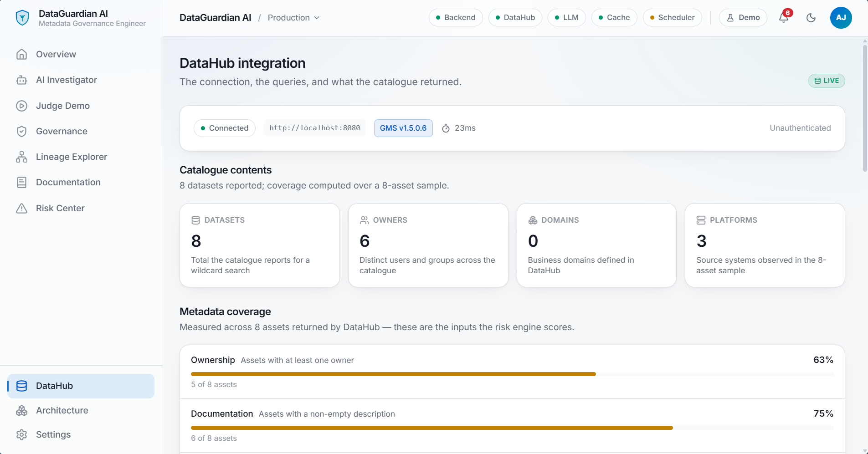Click the database icon in LIVE badge
This screenshot has width=868, height=454.
817,81
